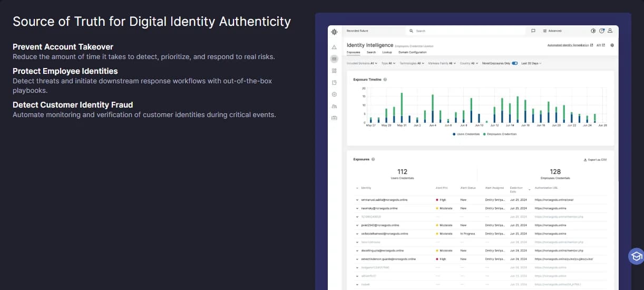Select the highlighted grid module icon in sidebar
The image size is (644, 290).
(x=334, y=59)
